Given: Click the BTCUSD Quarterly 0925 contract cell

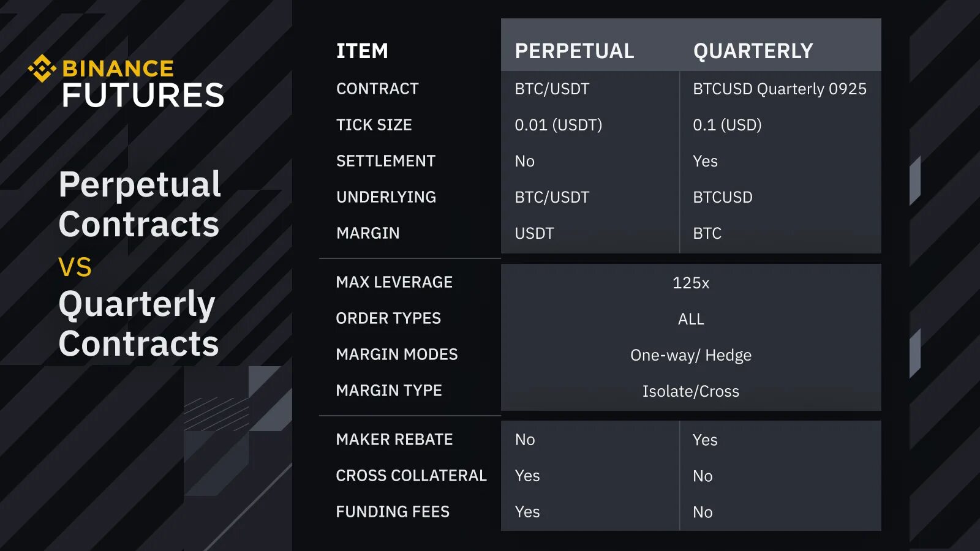Looking at the screenshot, I should tap(779, 89).
